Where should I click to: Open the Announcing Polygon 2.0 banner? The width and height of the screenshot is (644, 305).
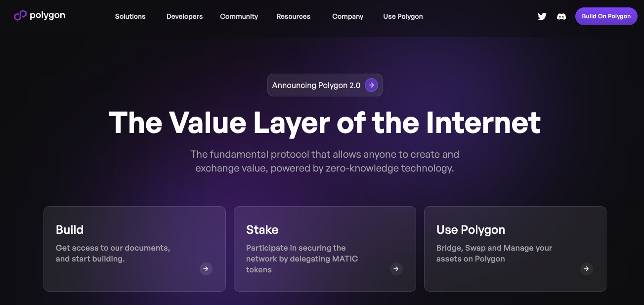click(x=316, y=85)
